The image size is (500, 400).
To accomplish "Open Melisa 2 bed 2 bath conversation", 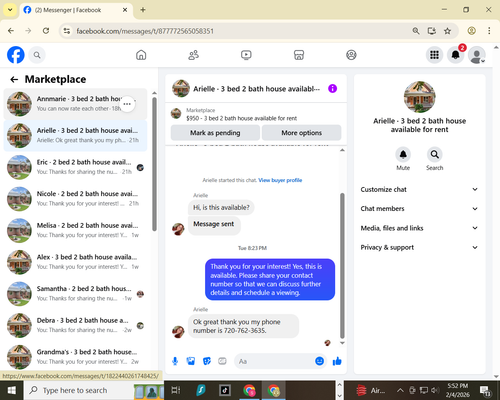I will pos(75,230).
